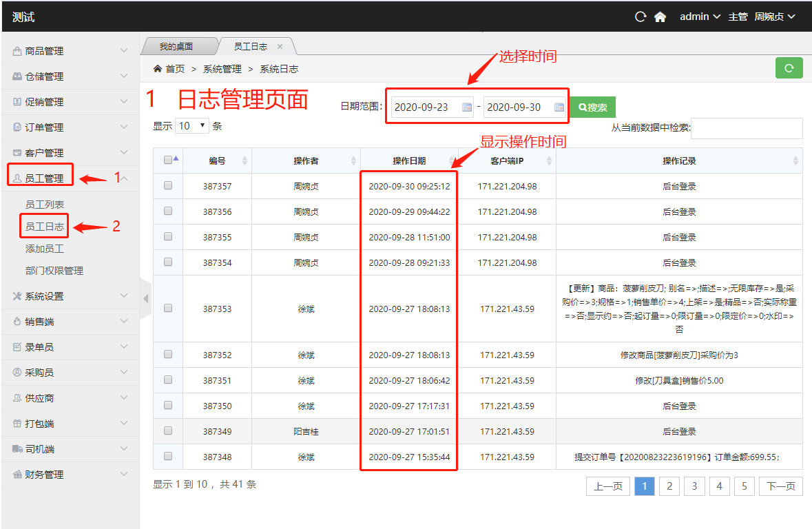Open the calendar icon for end date
The image size is (812, 529).
559,107
